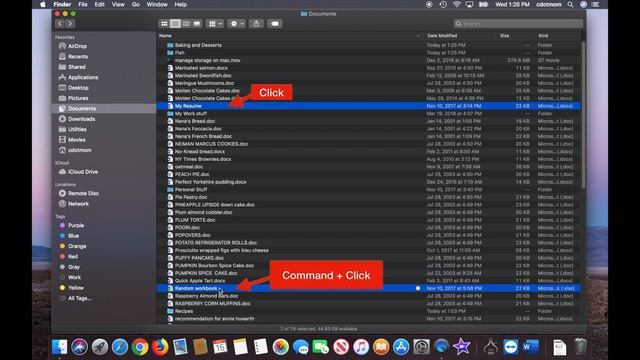Launch Google Chrome from the Dock
Screen dimensions: 640x360
140,347
